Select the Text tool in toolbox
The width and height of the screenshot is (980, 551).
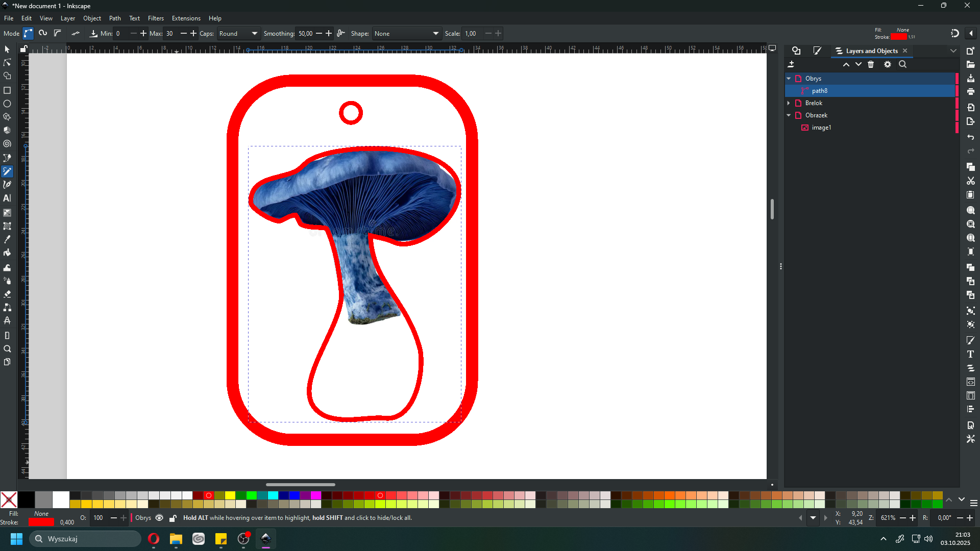tap(7, 198)
